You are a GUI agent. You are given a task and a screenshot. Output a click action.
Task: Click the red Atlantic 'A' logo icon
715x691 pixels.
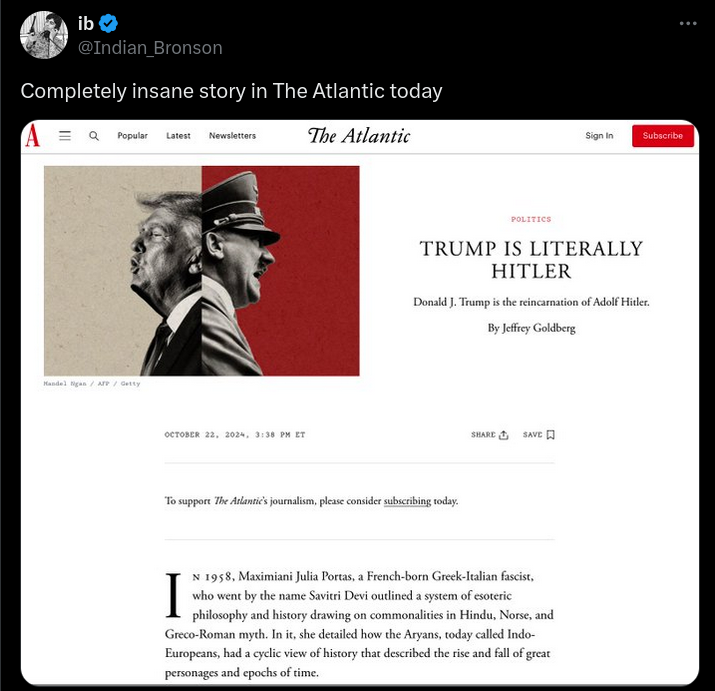(32, 135)
